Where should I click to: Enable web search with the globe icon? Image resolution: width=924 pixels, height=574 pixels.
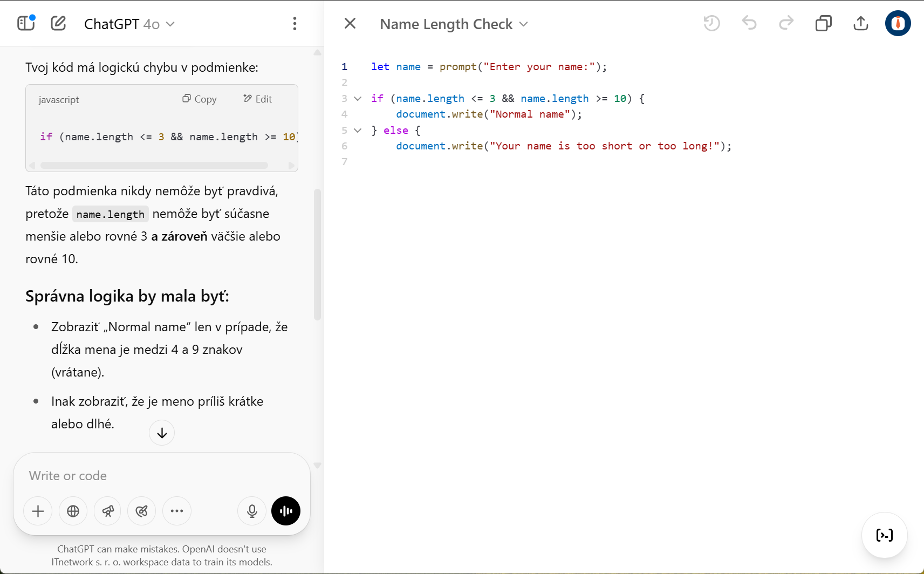coord(73,511)
